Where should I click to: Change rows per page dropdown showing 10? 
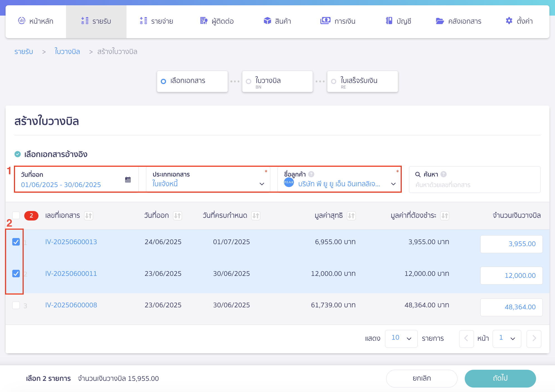click(401, 338)
